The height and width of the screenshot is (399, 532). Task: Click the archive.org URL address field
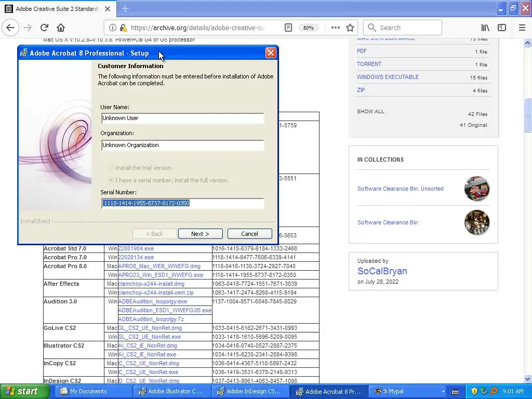click(197, 28)
